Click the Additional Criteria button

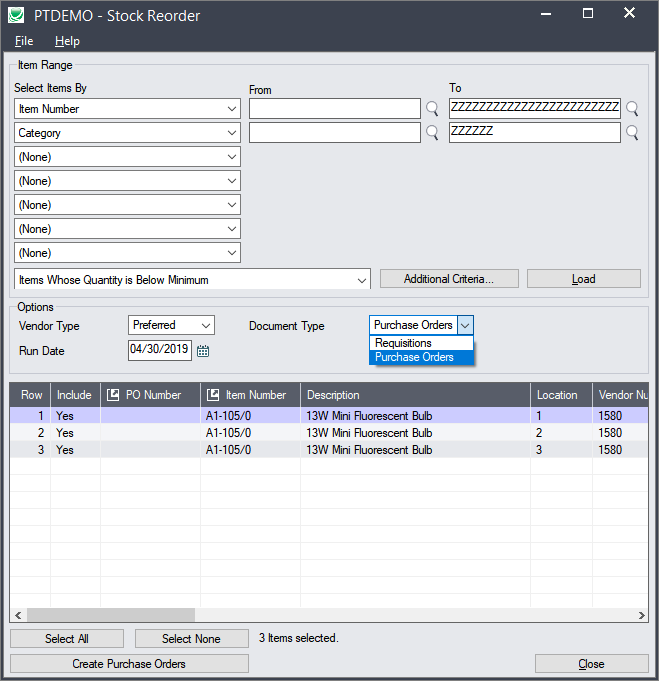pos(447,279)
